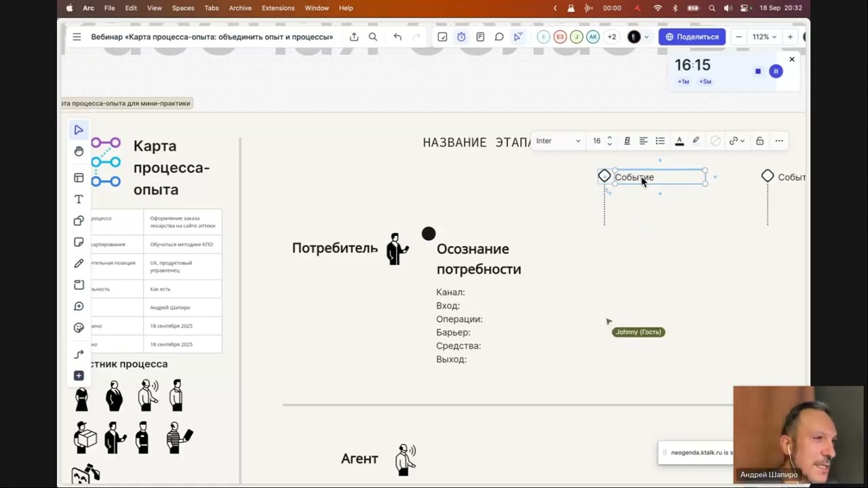Click collaborator avatar J

click(576, 37)
